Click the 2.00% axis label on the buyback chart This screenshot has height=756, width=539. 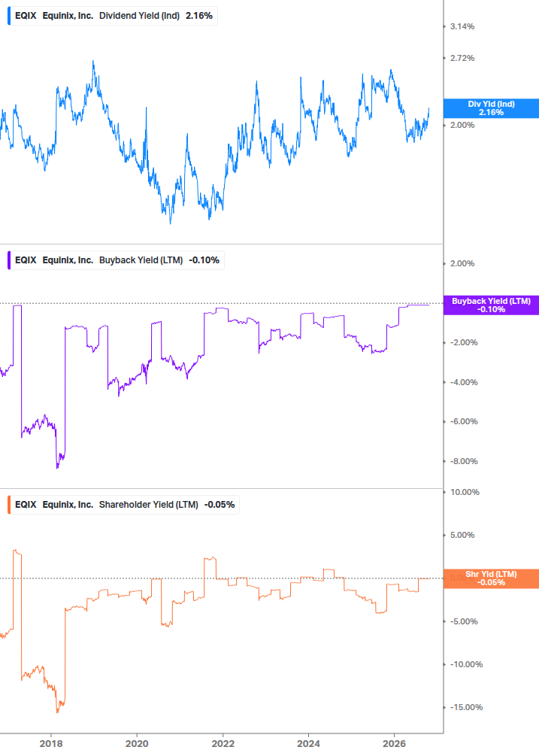point(462,263)
